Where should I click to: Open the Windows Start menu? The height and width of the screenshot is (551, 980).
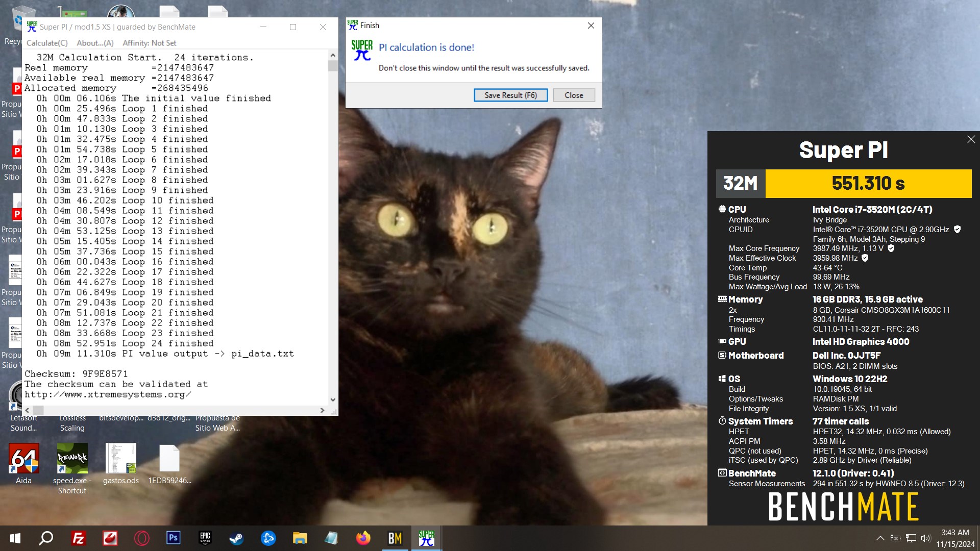pos(15,538)
